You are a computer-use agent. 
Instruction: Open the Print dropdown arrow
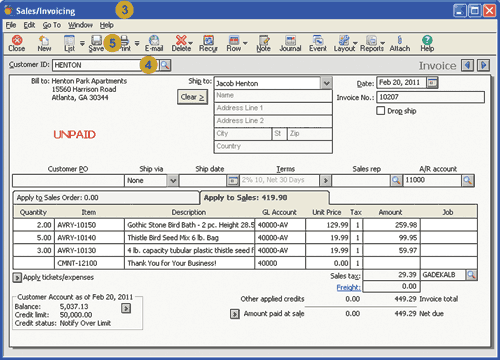pos(137,43)
